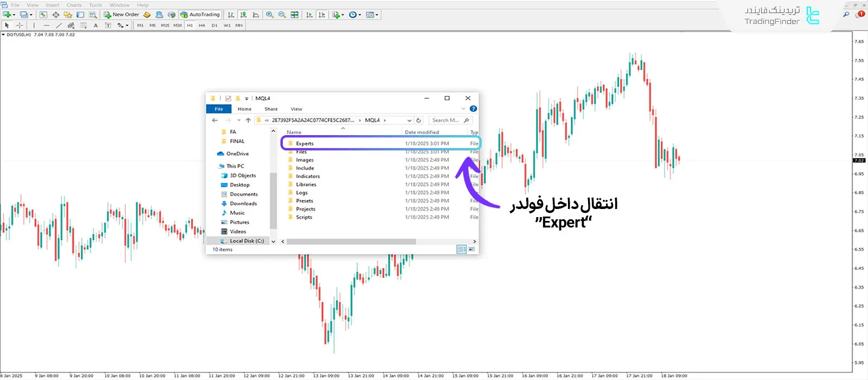This screenshot has height=380, width=868.
Task: Open the chart templates dropdown arrow
Action: (x=377, y=15)
